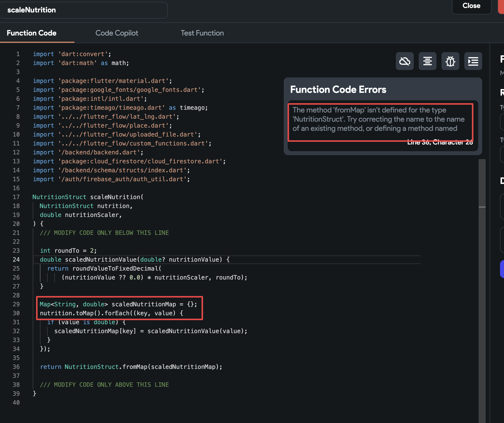Click the return statement on line 36
Viewport: 504px width, 423px height.
[131, 367]
